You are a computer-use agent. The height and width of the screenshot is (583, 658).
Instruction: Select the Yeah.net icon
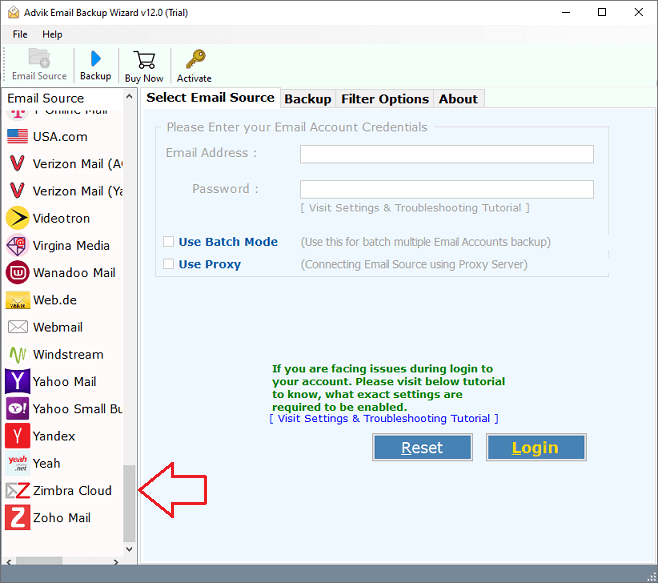tap(17, 463)
